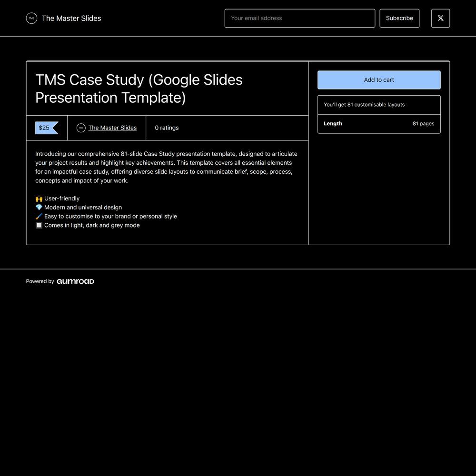The width and height of the screenshot is (476, 476).
Task: Click the 'User-friendly' feature line
Action: [x=58, y=198]
